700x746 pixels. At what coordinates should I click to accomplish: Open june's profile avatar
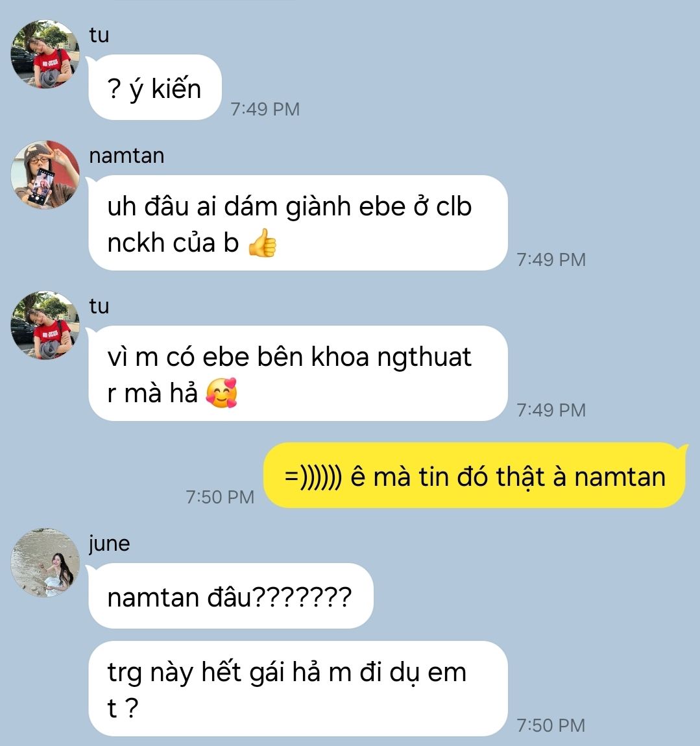point(45,563)
